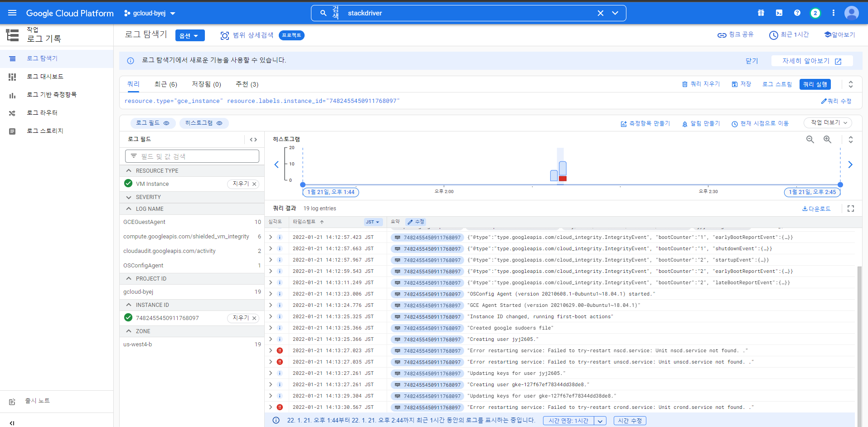
Task: Change the JST timezone dropdown
Action: click(x=373, y=222)
